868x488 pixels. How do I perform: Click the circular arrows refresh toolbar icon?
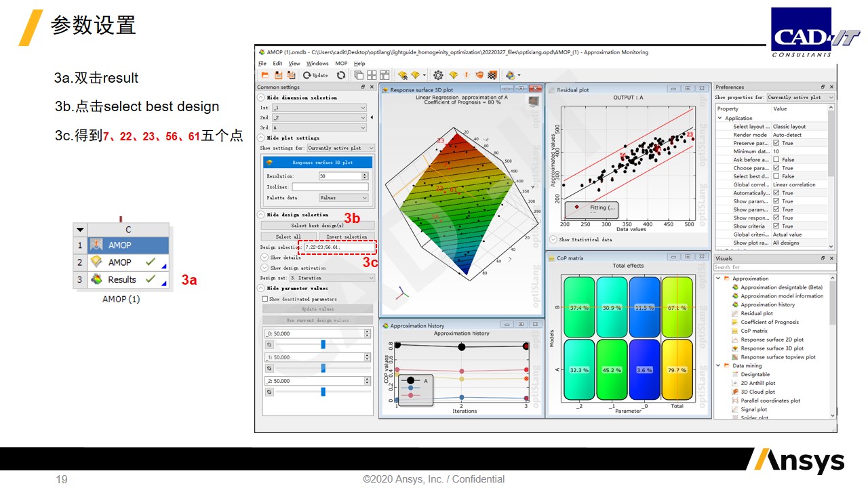point(341,75)
